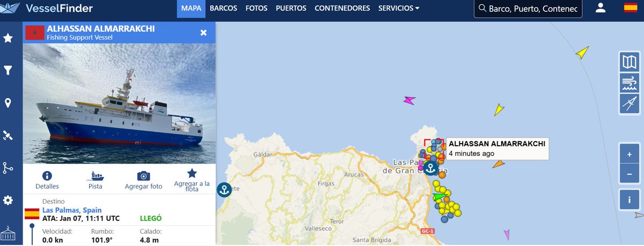Open the location pin sidebar icon
644x246 pixels.
click(x=8, y=103)
